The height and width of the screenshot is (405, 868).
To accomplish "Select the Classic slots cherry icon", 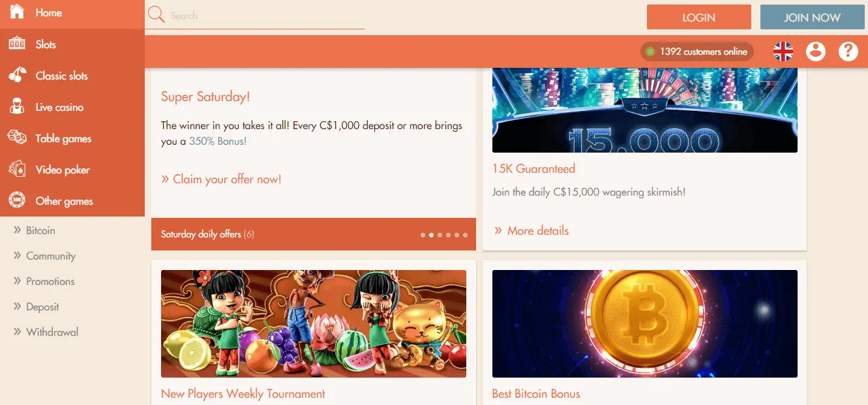I will 17,76.
